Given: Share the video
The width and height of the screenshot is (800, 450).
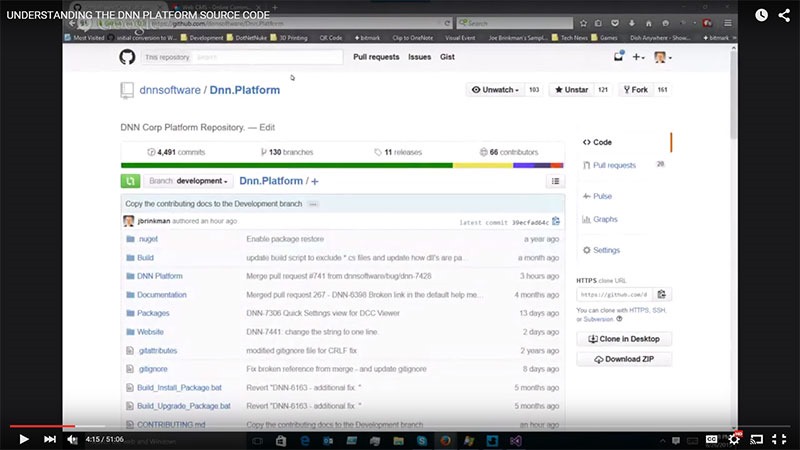Looking at the screenshot, I should point(784,15).
